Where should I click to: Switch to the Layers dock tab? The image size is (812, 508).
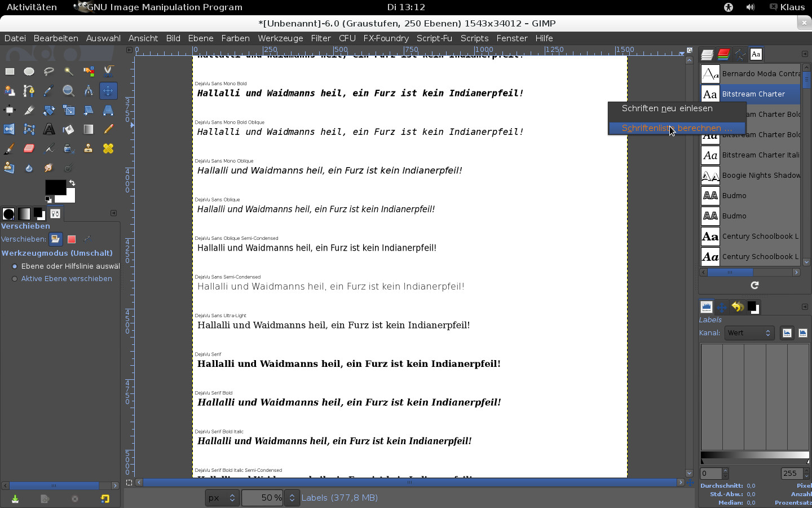(x=707, y=54)
